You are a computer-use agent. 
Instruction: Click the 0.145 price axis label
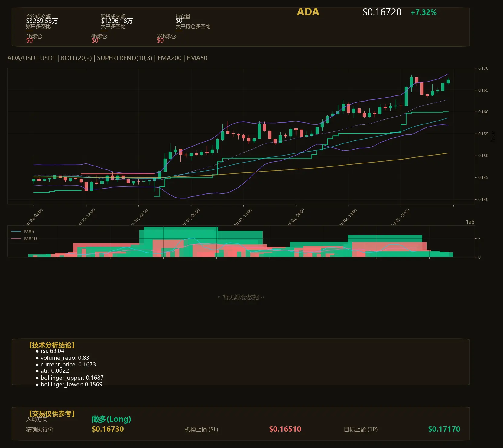483,177
